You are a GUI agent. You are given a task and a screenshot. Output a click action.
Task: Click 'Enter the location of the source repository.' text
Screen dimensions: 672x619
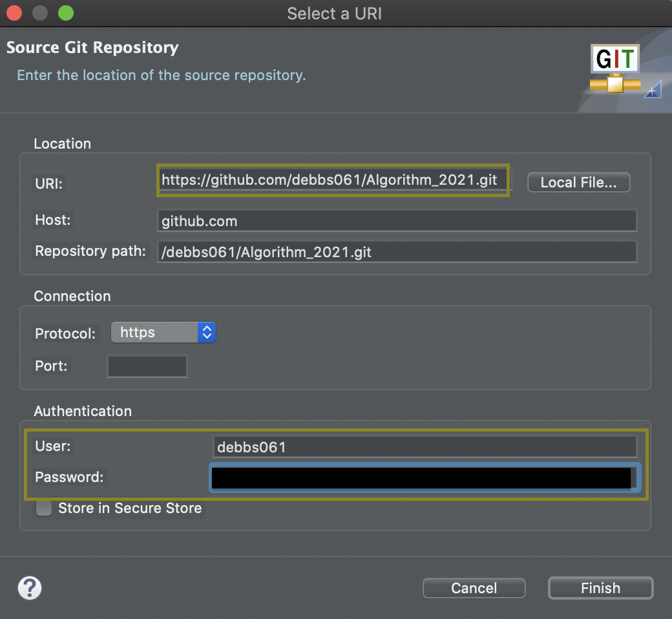[161, 76]
